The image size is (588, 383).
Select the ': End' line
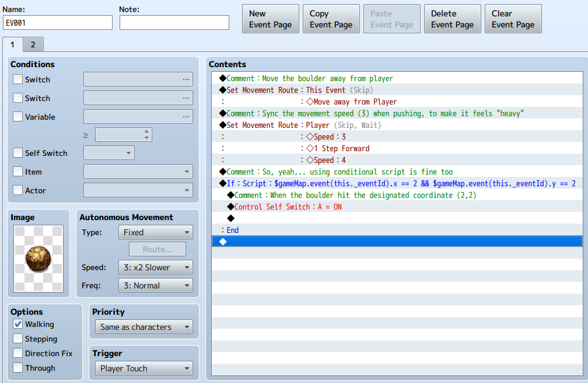click(x=397, y=230)
